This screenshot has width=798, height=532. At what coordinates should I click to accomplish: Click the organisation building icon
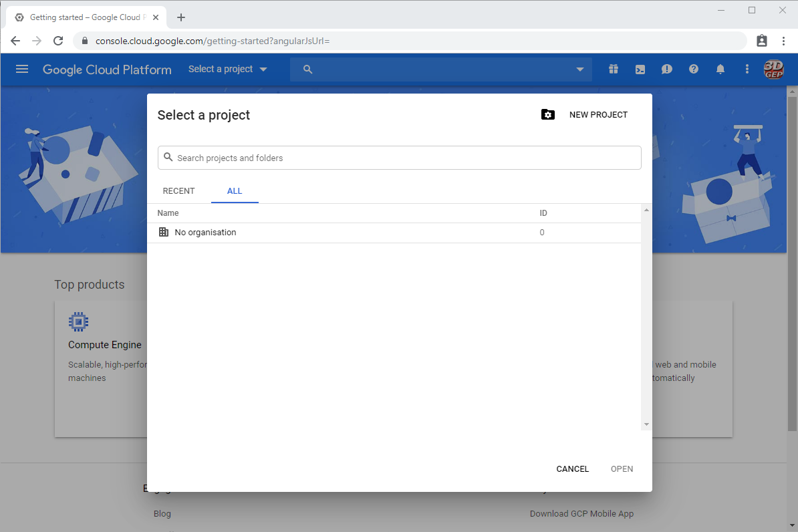tap(163, 232)
